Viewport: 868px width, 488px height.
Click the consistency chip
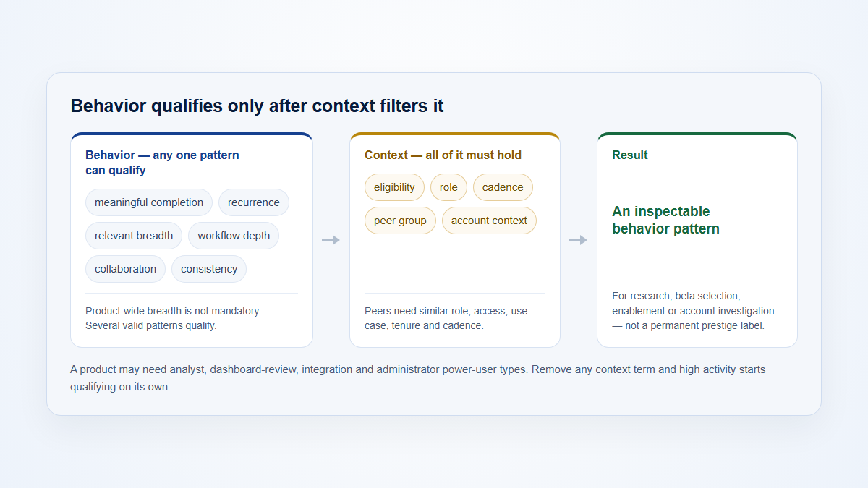[x=209, y=269]
